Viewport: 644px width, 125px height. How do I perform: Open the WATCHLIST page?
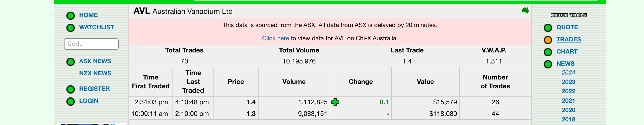tap(97, 27)
